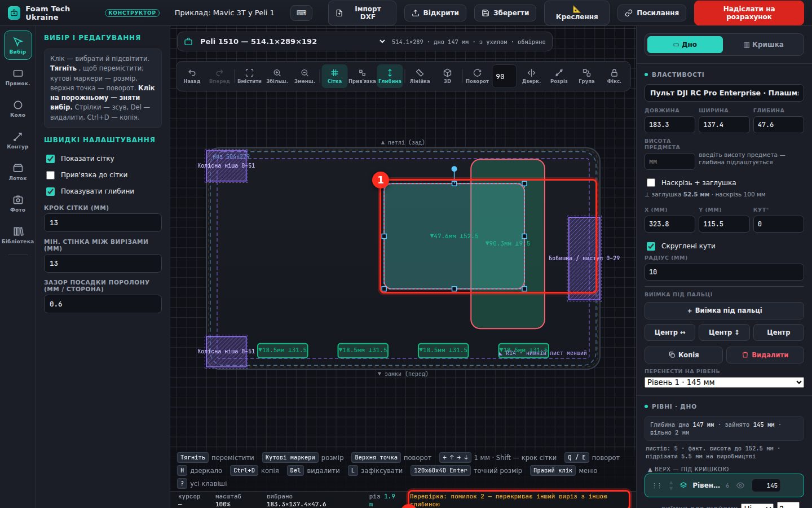Toggle the Сітка grid toolbar button
This screenshot has height=508, width=812.
[x=334, y=76]
